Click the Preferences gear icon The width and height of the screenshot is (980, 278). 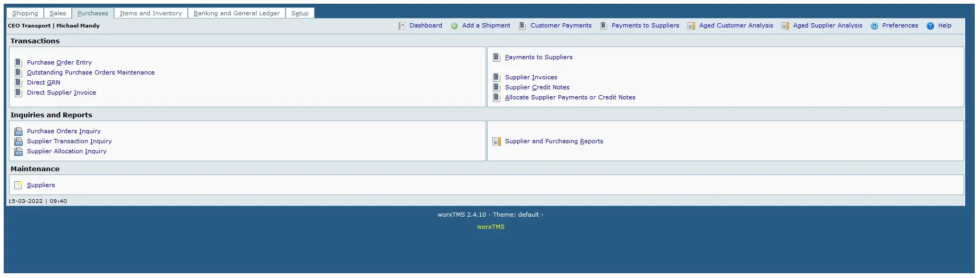[874, 26]
